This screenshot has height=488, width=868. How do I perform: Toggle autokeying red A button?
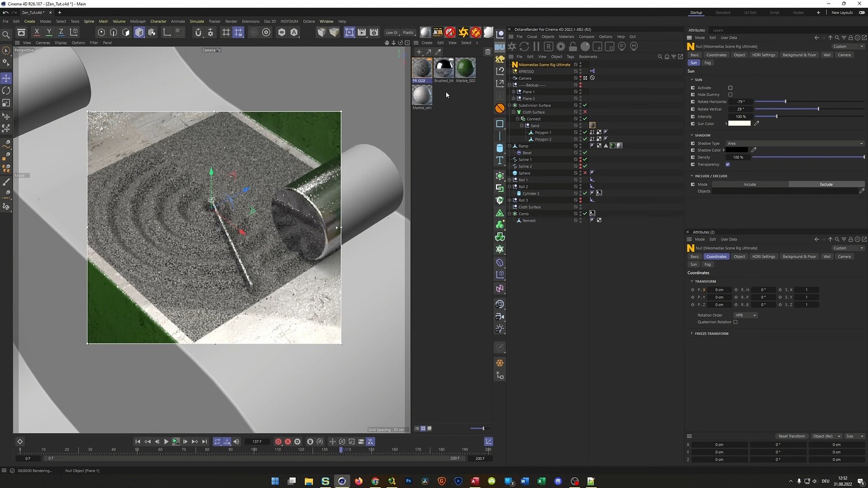(x=288, y=442)
